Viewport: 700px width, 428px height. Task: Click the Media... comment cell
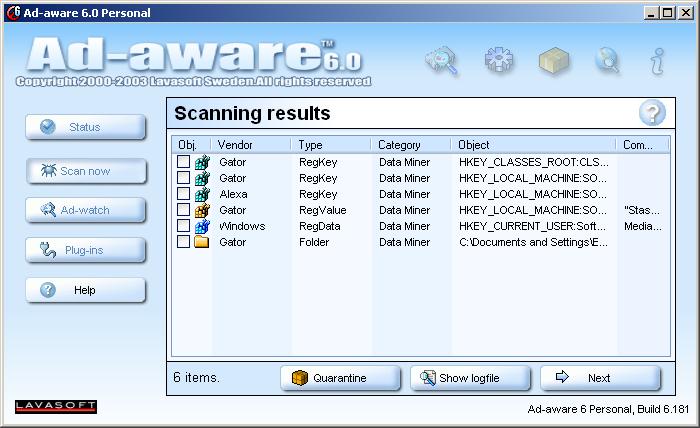pyautogui.click(x=643, y=226)
